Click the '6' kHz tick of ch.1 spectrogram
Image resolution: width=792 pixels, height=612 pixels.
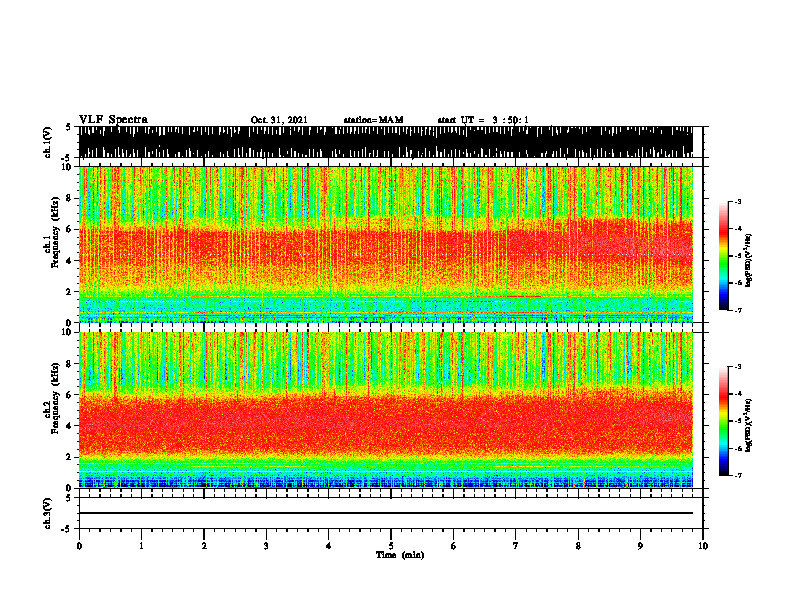pyautogui.click(x=70, y=230)
